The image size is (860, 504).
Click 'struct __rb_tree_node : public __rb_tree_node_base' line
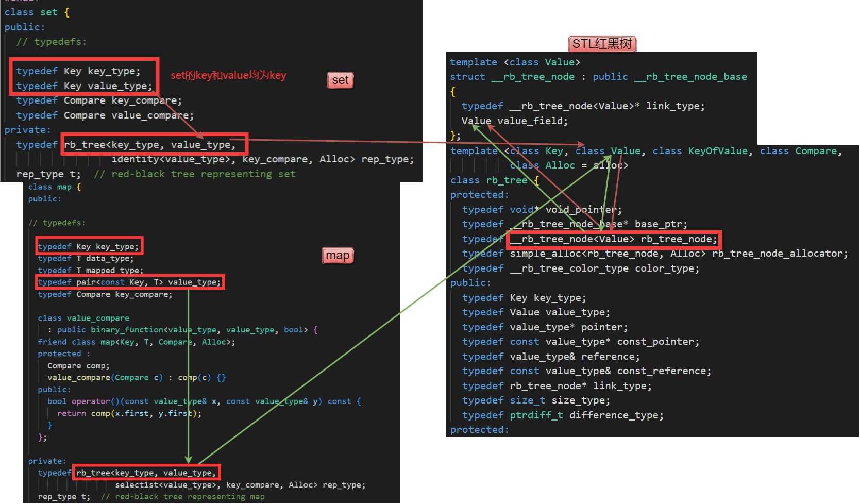[x=598, y=77]
